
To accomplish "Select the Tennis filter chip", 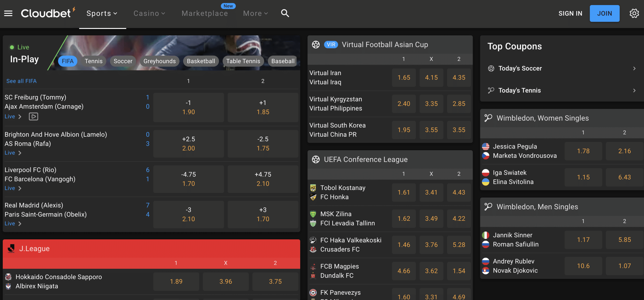I will pos(94,61).
